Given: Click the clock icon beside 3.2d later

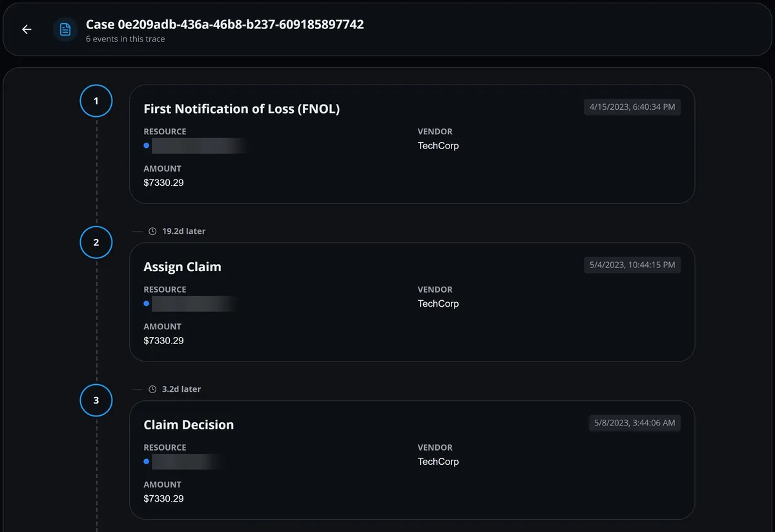Looking at the screenshot, I should (x=152, y=389).
